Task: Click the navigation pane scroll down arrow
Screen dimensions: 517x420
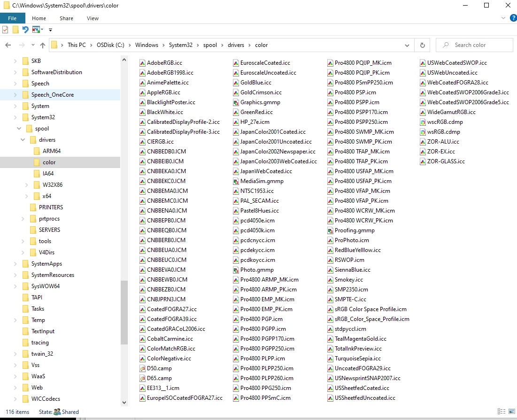Action: click(124, 402)
